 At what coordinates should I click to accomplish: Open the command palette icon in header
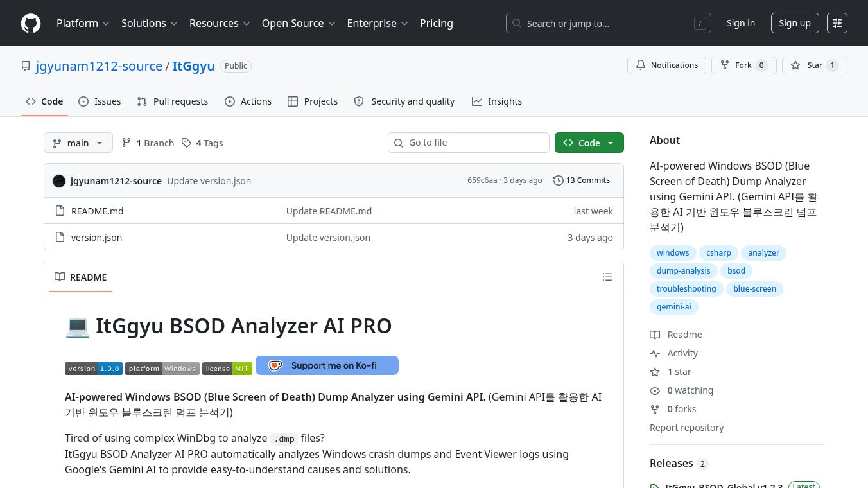tap(837, 23)
